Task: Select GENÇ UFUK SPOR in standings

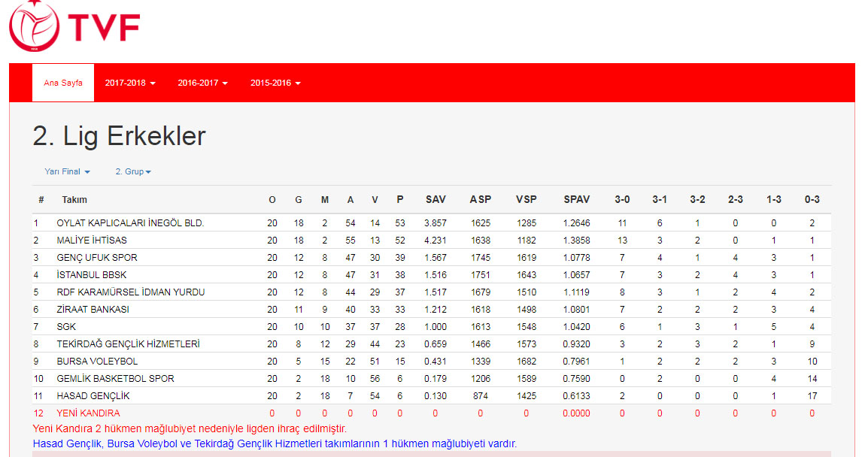Action: point(96,258)
